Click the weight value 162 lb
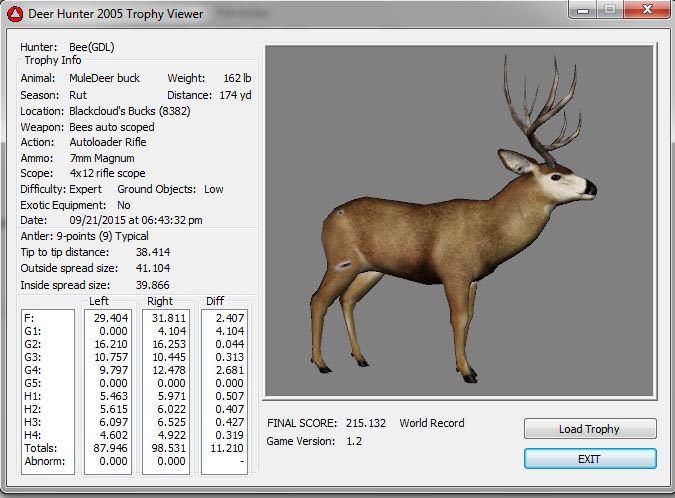 click(237, 78)
